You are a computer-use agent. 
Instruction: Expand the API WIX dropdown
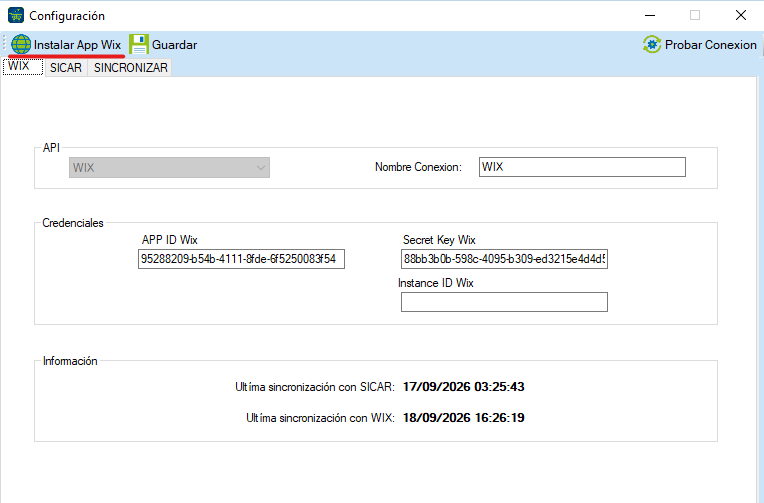pyautogui.click(x=169, y=168)
